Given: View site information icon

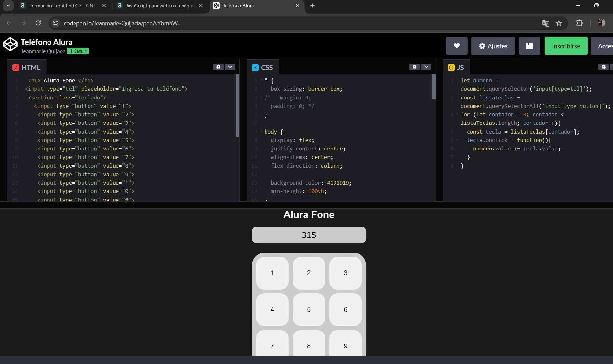Looking at the screenshot, I should (x=56, y=23).
